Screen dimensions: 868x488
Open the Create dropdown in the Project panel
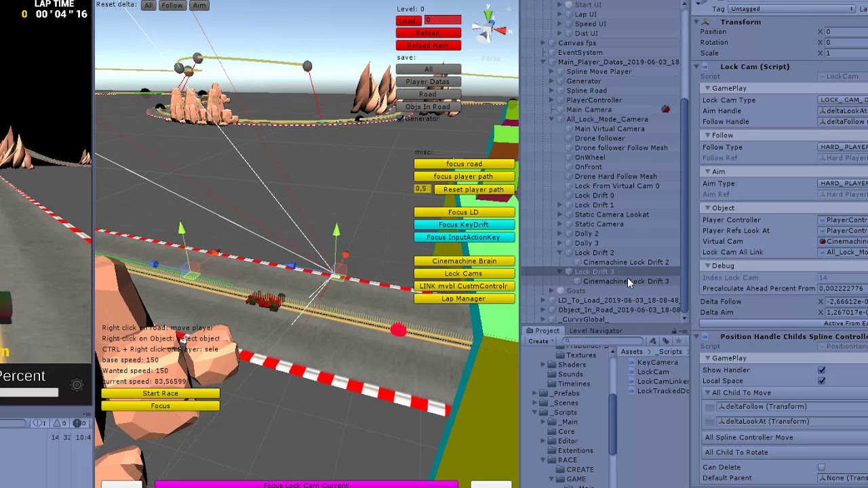[541, 341]
